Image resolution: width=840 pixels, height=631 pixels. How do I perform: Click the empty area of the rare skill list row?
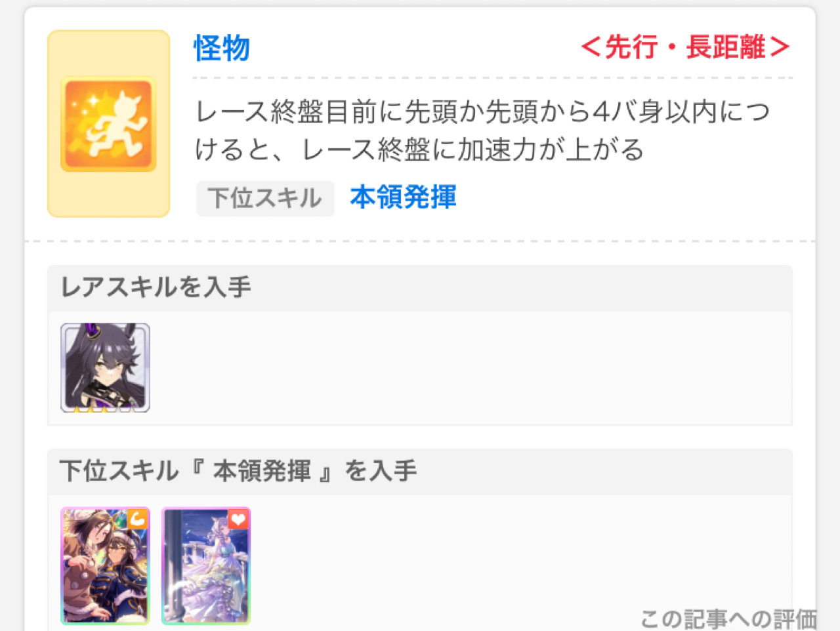tap(469, 367)
